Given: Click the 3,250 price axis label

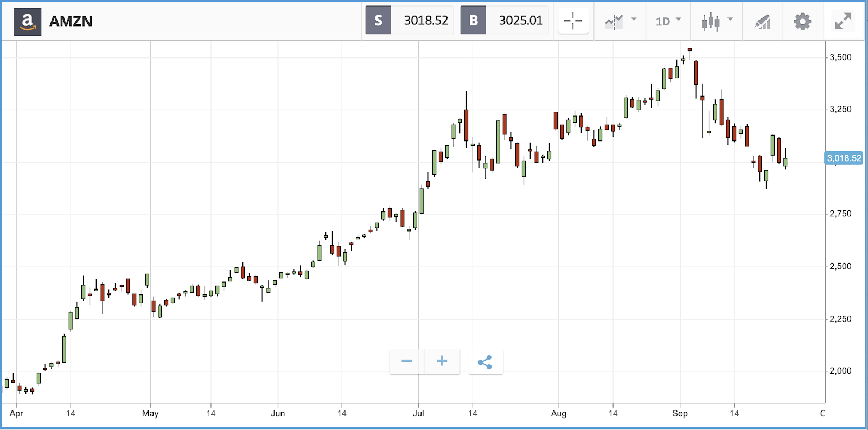Looking at the screenshot, I should [x=840, y=110].
